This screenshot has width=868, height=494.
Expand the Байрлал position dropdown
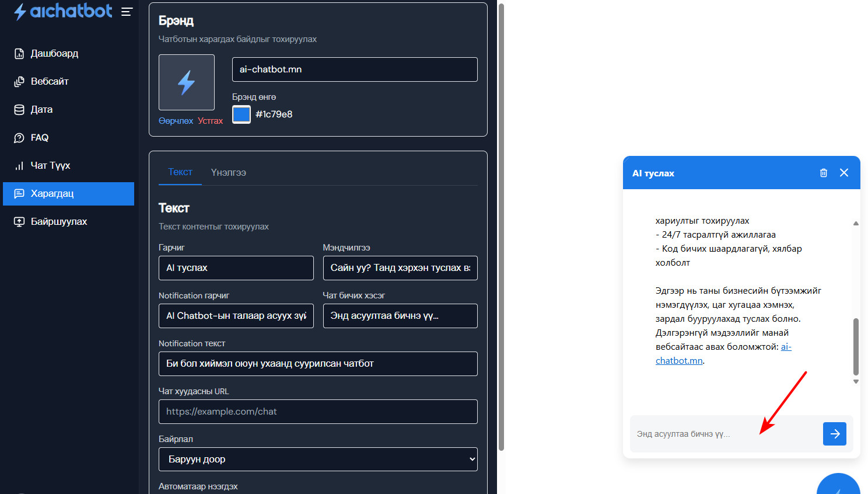318,459
